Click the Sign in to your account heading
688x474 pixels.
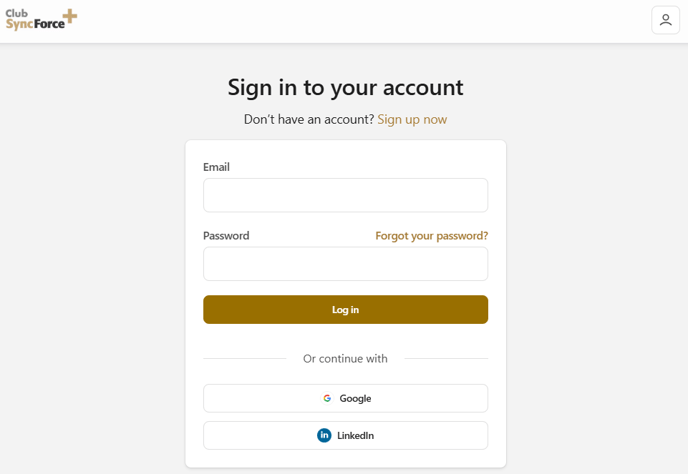click(x=345, y=87)
